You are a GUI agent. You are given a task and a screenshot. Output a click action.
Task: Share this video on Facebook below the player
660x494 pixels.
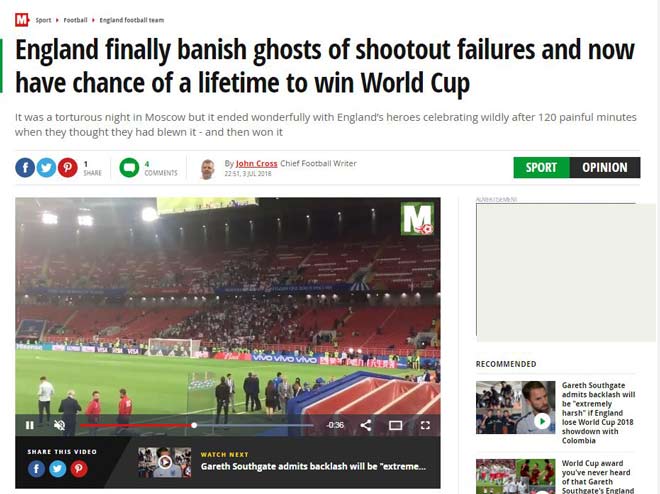[x=37, y=469]
